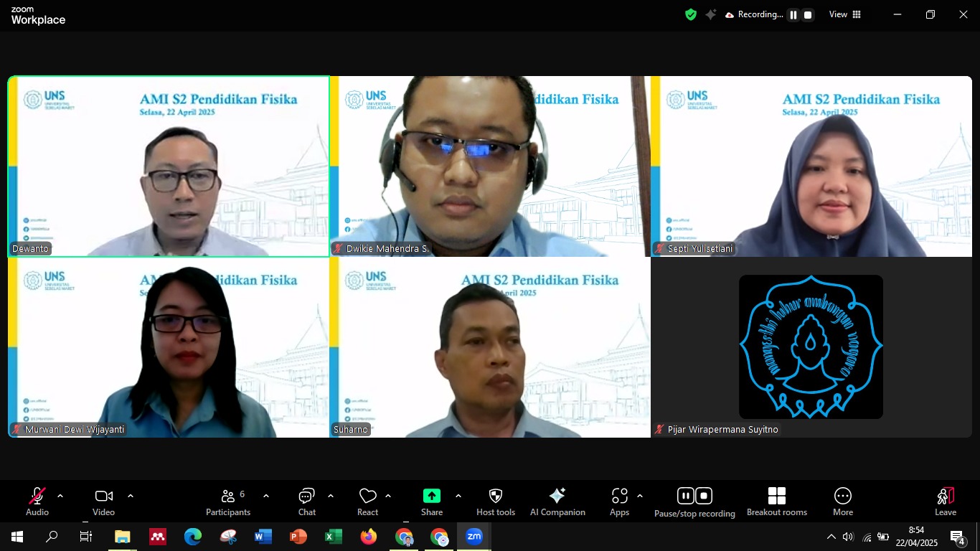Open the More options menu
The image size is (980, 551).
842,501
